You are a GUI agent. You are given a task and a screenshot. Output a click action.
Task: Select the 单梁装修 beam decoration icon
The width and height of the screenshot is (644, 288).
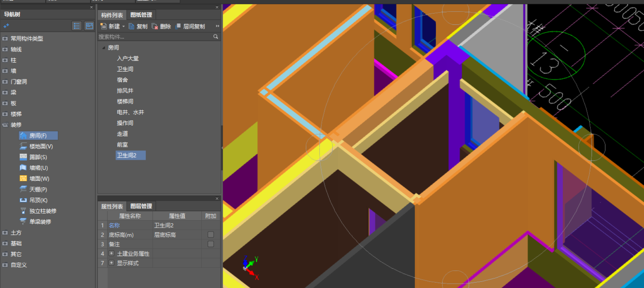click(x=23, y=222)
